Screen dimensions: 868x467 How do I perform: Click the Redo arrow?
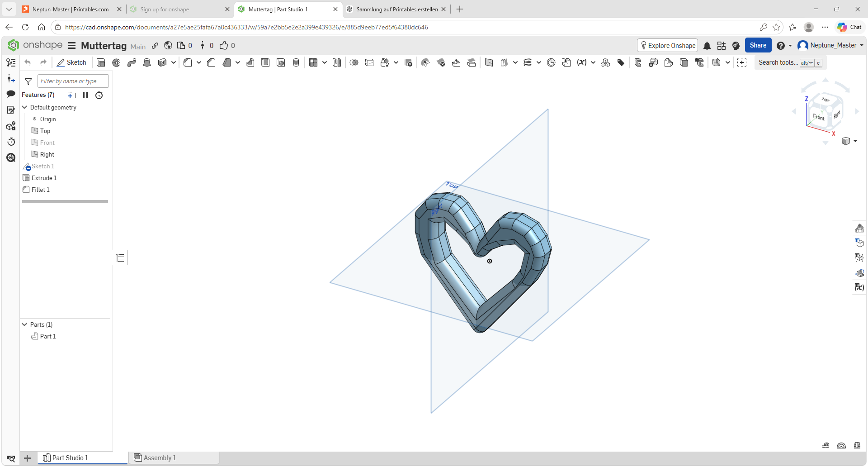(43, 62)
